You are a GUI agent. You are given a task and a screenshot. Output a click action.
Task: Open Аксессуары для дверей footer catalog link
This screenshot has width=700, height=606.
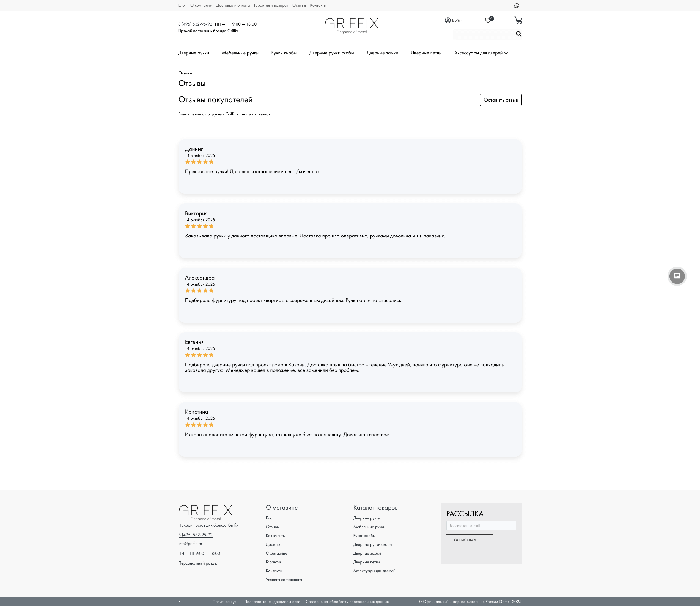coord(374,571)
